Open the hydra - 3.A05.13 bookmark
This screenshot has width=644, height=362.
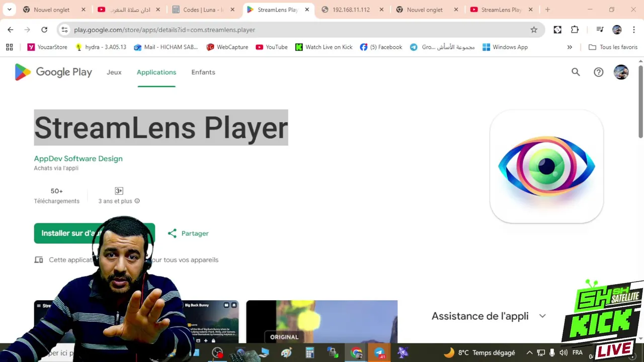click(x=101, y=47)
